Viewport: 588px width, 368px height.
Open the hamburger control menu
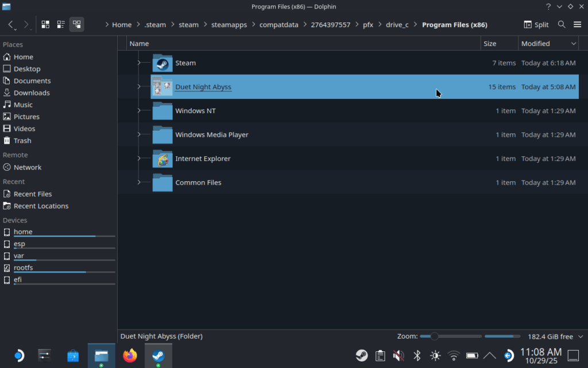click(x=578, y=24)
